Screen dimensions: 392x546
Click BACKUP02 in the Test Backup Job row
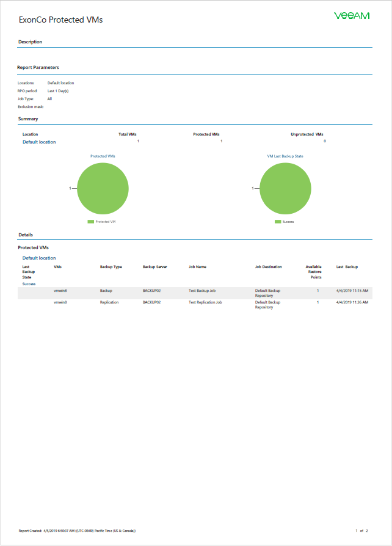(x=151, y=291)
